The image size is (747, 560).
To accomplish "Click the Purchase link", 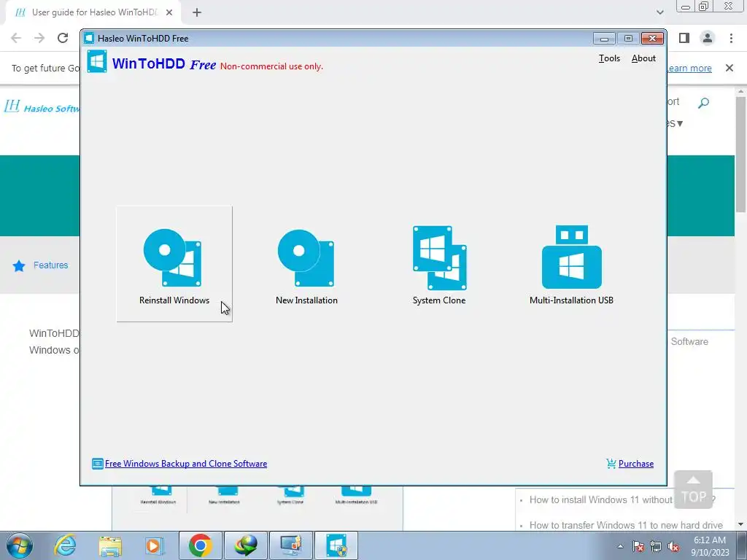I will (x=636, y=463).
